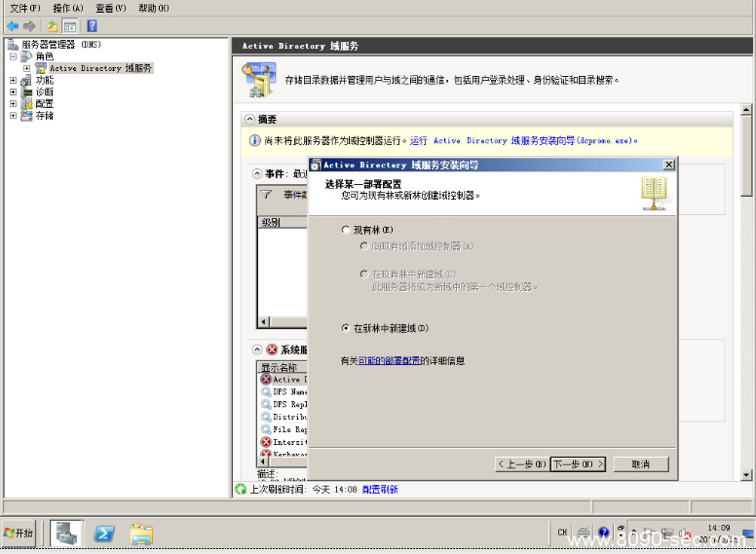This screenshot has width=756, height=554.
Task: Click the clock showing 14:09
Action: [718, 528]
